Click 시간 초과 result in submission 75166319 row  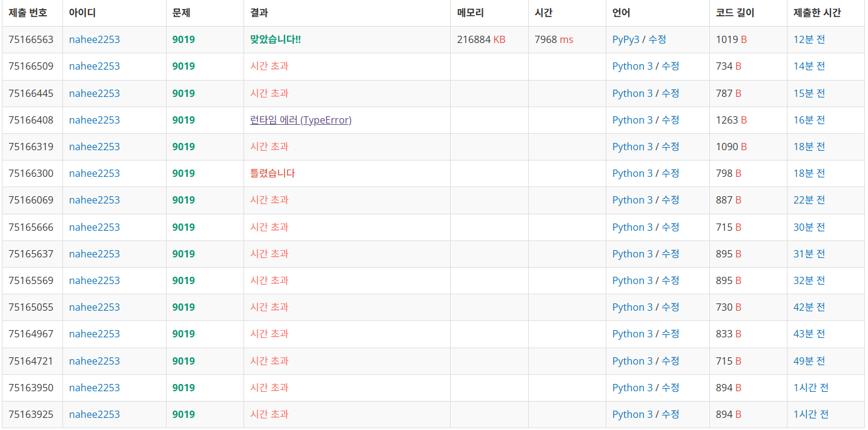pyautogui.click(x=270, y=147)
